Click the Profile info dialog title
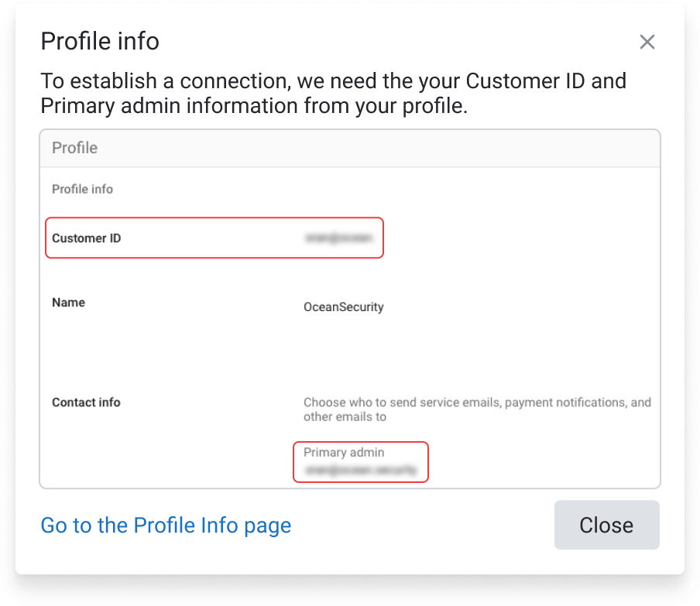 tap(100, 41)
